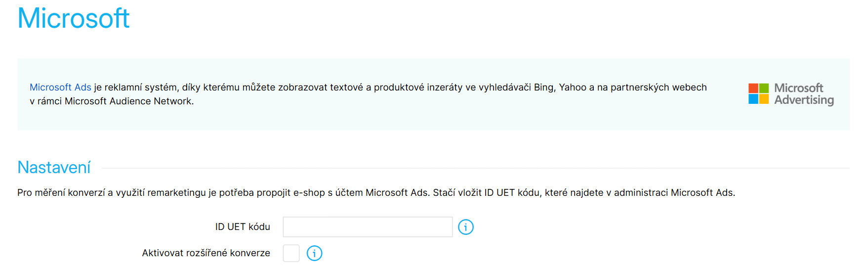The image size is (868, 272).
Task: Click the sentence starting with Stačí vložit ID UET
Action: [x=583, y=193]
